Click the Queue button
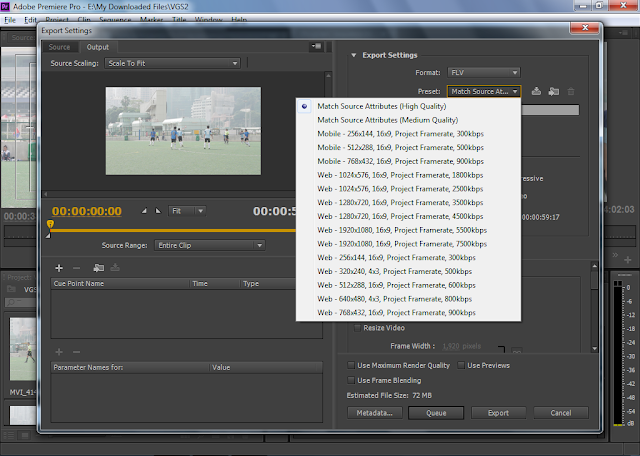Screen dimensions: 640x456 [x=436, y=413]
